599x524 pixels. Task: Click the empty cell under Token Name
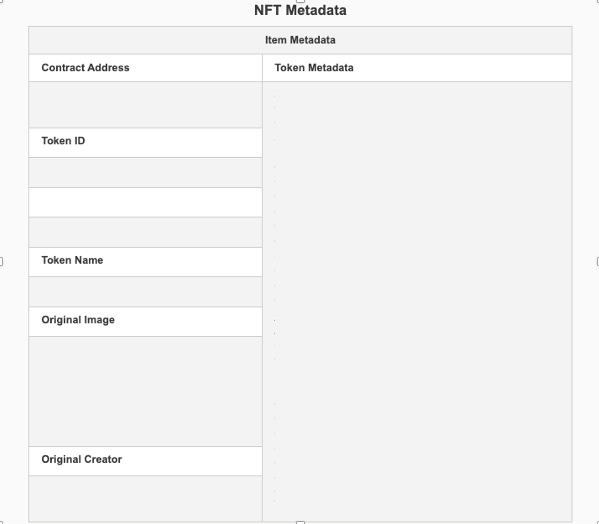[146, 292]
